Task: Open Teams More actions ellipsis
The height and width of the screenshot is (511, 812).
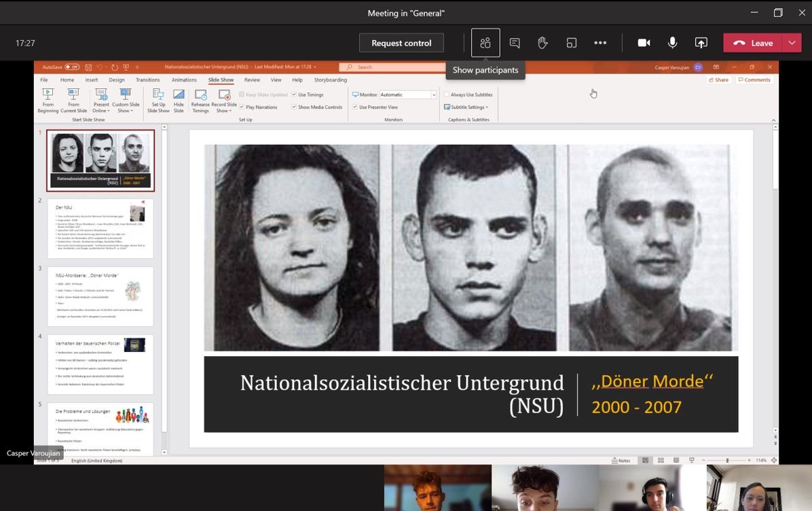Action: coord(600,43)
